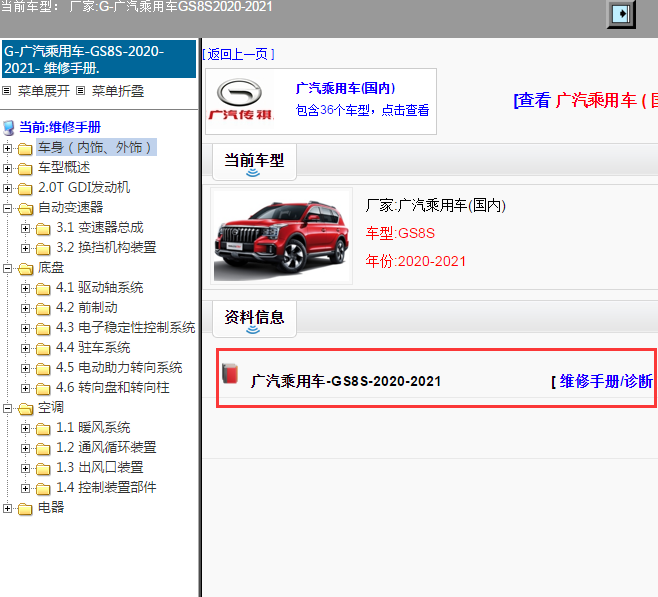Image resolution: width=658 pixels, height=597 pixels.
Task: Click the folder icon beside 4.6 转向盘和转向柱
Action: [x=43, y=388]
